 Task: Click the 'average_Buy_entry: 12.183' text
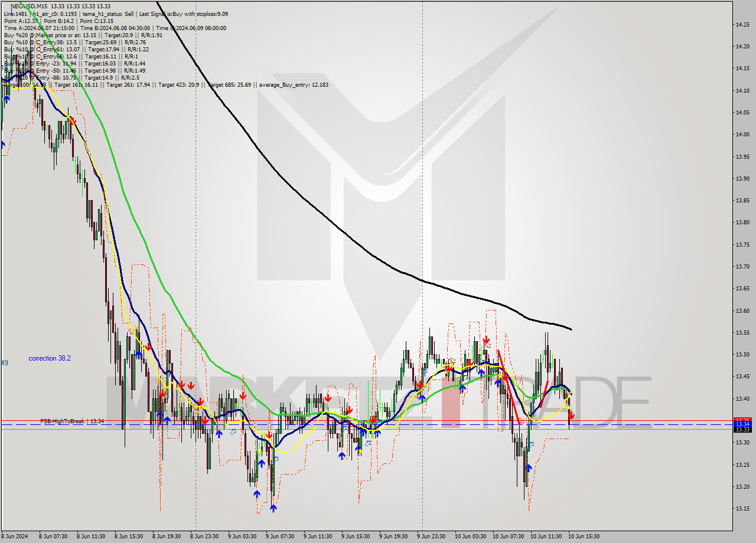tap(293, 84)
